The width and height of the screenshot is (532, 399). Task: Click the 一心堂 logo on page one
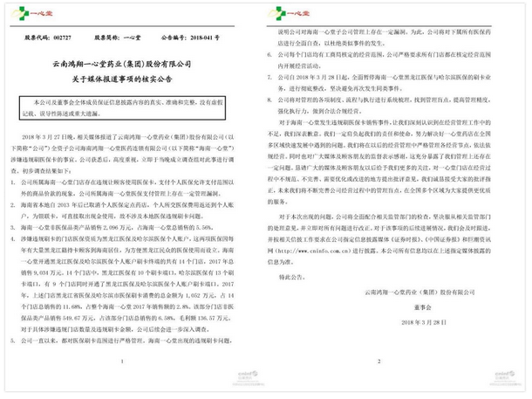click(x=32, y=14)
